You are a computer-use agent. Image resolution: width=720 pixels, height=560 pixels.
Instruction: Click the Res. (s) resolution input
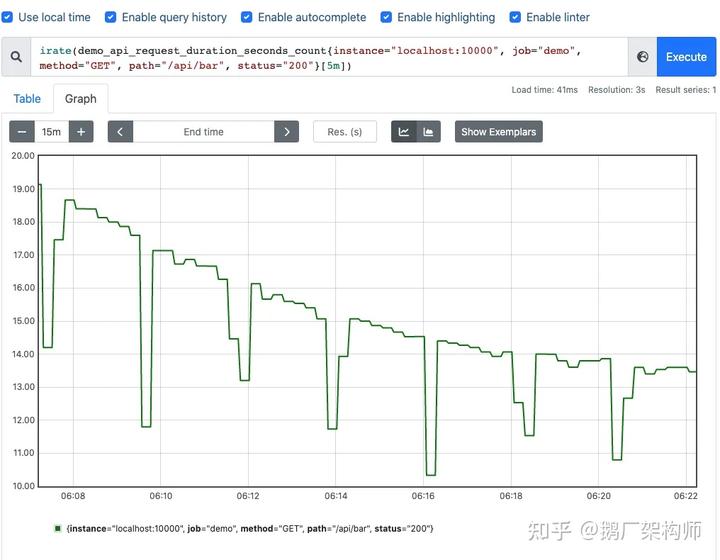coord(345,132)
